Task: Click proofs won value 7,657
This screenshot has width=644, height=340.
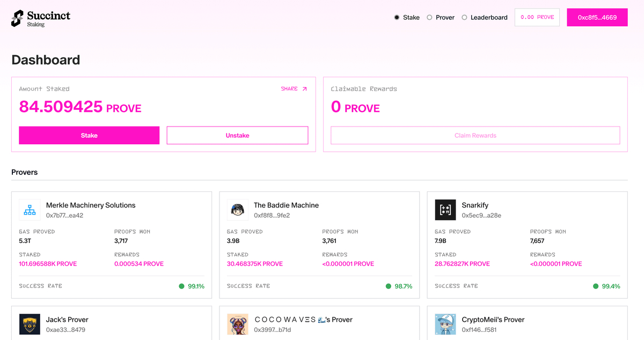Action: [x=537, y=241]
